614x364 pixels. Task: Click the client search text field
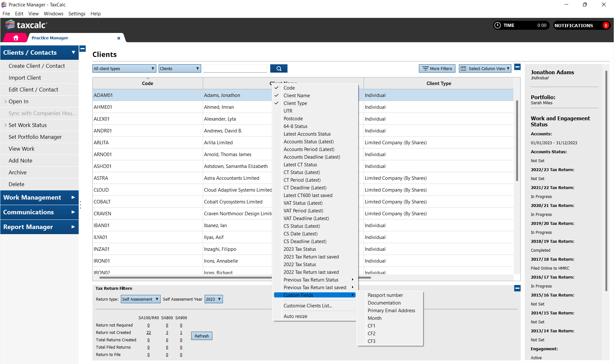(x=235, y=68)
